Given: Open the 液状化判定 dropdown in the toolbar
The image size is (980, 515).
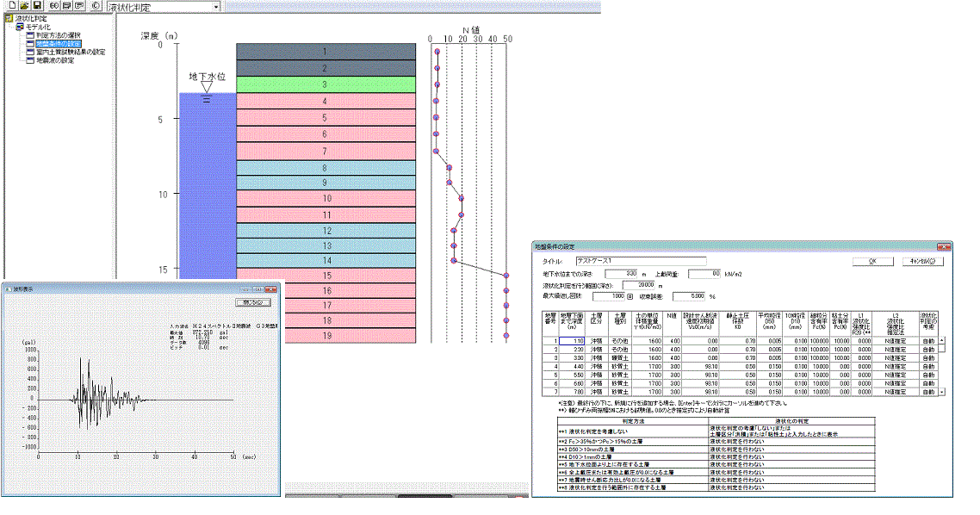Looking at the screenshot, I should pyautogui.click(x=214, y=7).
